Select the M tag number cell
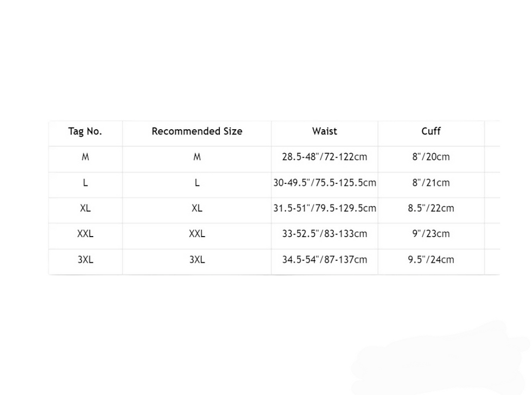The height and width of the screenshot is (395, 532). tap(85, 157)
